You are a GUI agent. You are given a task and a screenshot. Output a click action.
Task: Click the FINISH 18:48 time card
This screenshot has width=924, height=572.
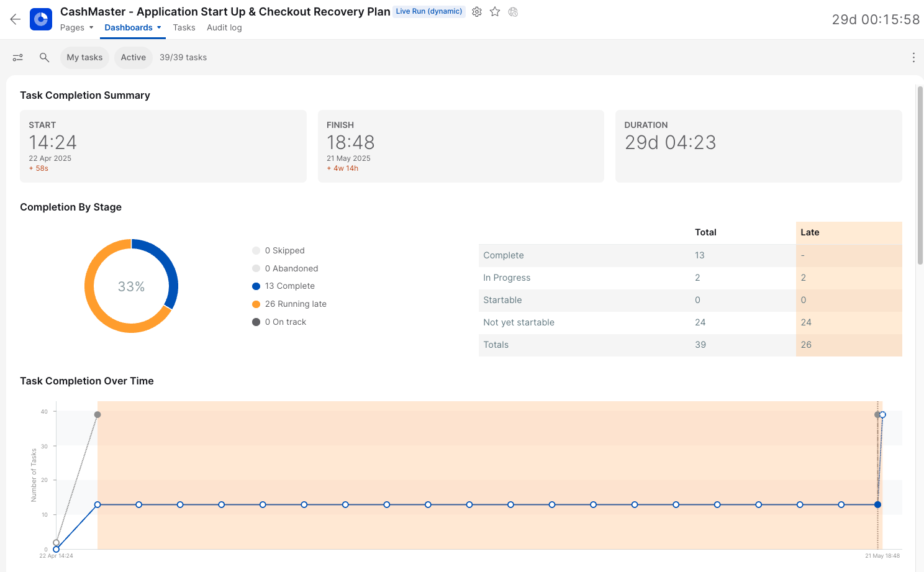click(461, 146)
